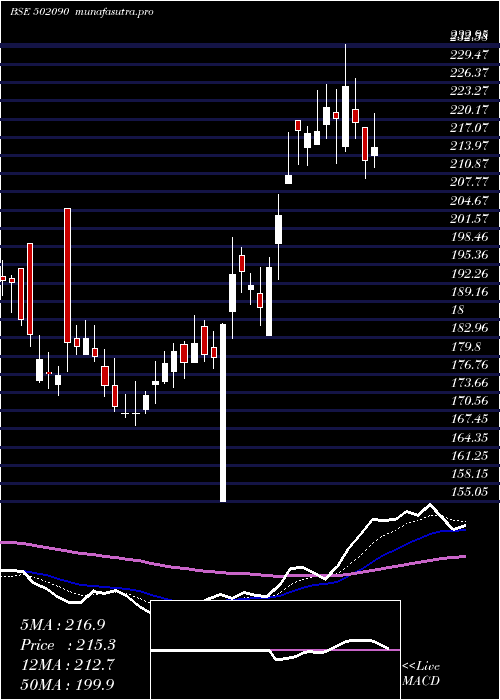The width and height of the screenshot is (500, 700).
Task: Click the 182.96 price level label
Action: click(470, 329)
